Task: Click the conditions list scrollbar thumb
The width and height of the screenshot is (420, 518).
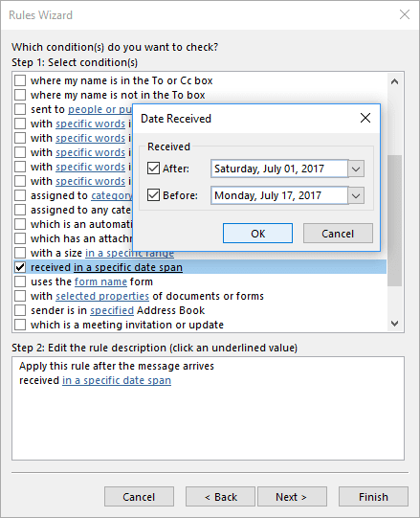Action: [394, 220]
